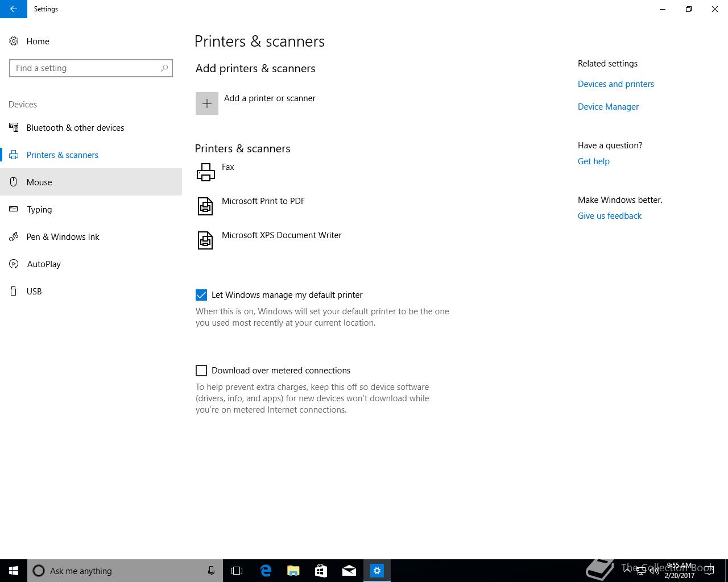Open the USB settings page

(x=91, y=292)
